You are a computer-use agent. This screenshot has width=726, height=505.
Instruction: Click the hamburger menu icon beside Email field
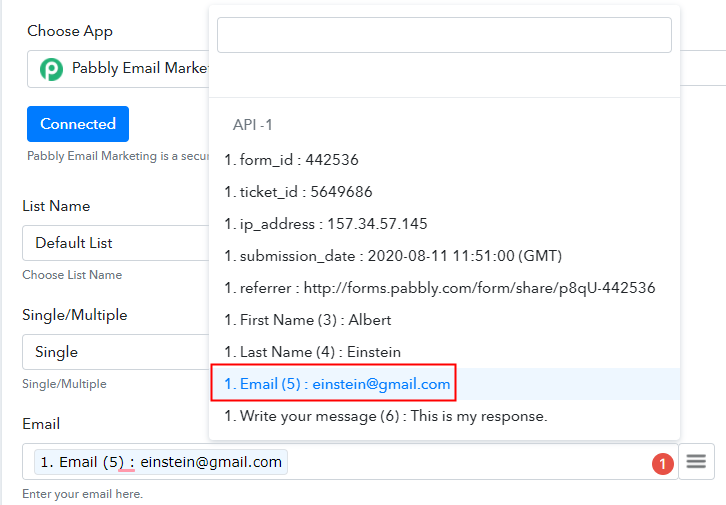click(696, 461)
